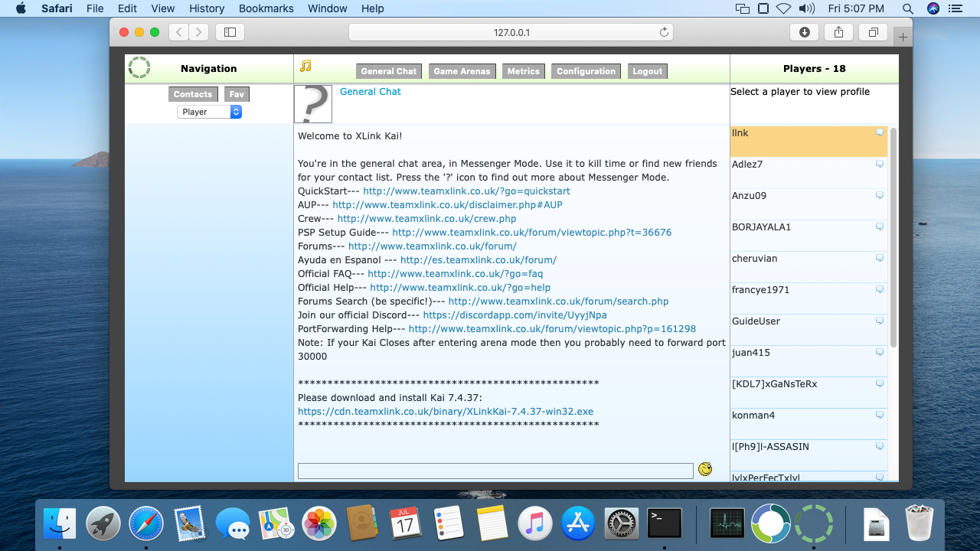Click the chat bubble icon next to Adlez7
The width and height of the screenshot is (980, 551).
[880, 164]
